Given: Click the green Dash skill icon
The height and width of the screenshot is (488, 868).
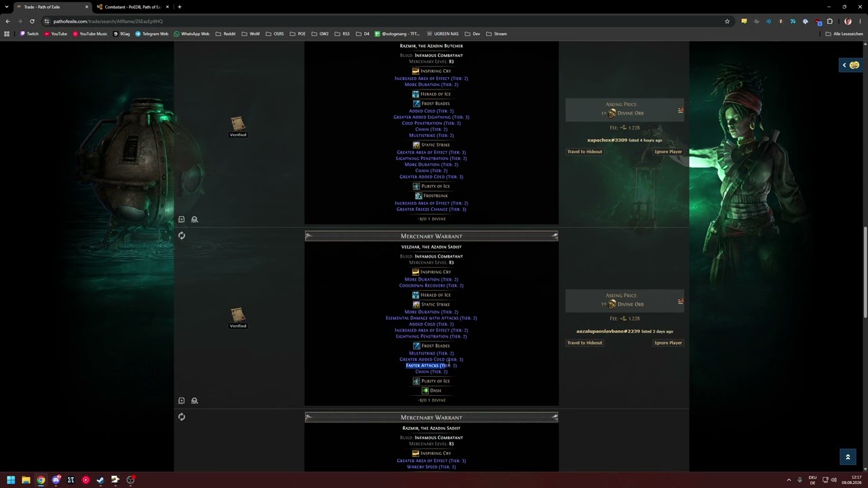Looking at the screenshot, I should coord(425,390).
